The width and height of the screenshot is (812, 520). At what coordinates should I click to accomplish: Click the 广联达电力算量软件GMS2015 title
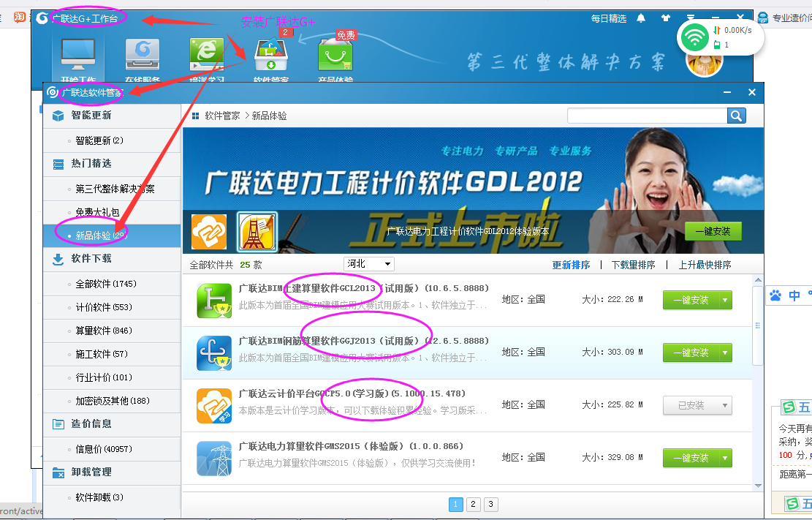coord(351,446)
